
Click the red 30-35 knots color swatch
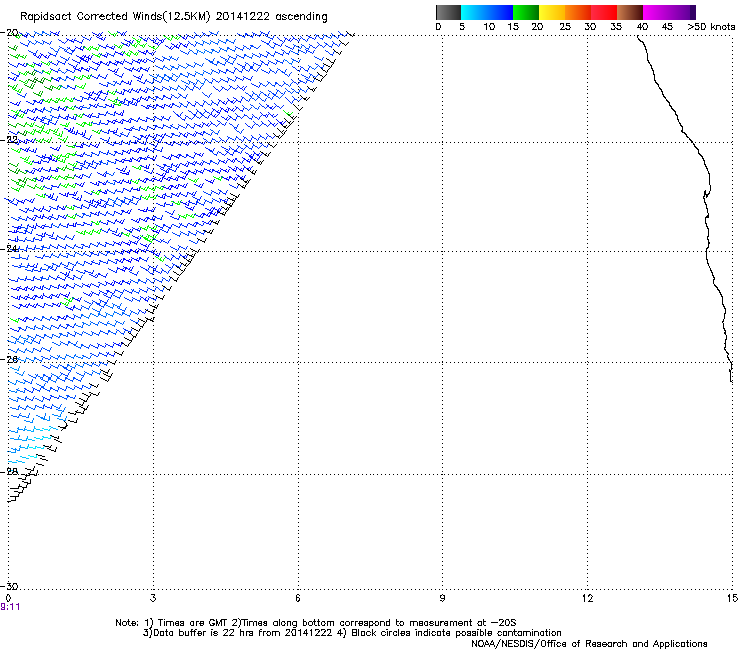click(604, 12)
